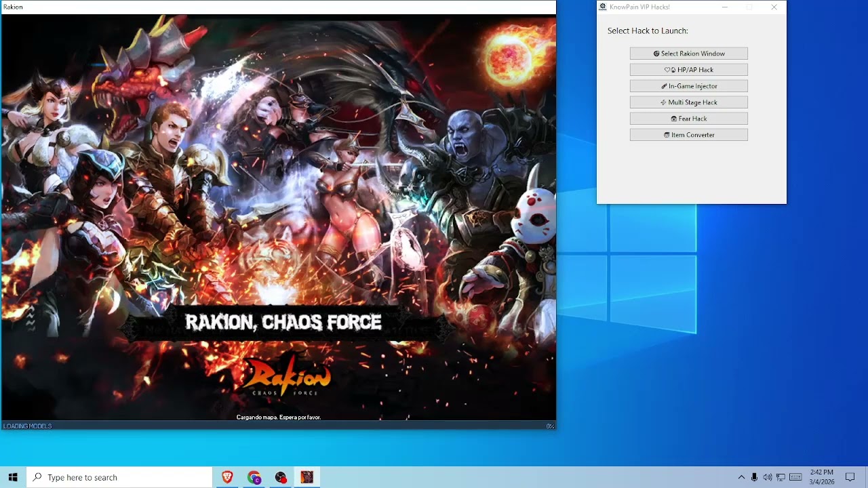Click the 'Cargando mapa. Espera por favor.' text
This screenshot has width=868, height=488.
[279, 417]
